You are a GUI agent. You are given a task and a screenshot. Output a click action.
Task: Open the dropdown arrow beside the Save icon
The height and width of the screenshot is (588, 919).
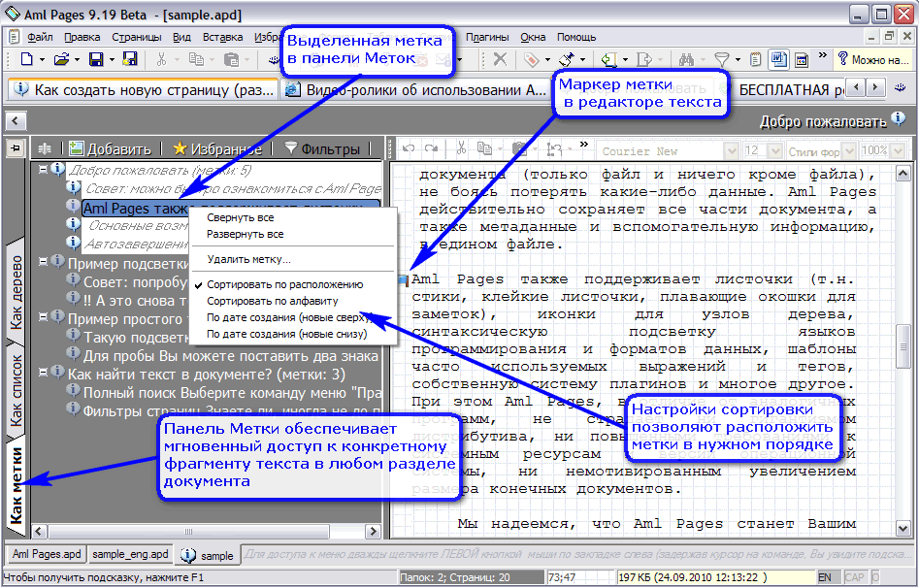[112, 59]
